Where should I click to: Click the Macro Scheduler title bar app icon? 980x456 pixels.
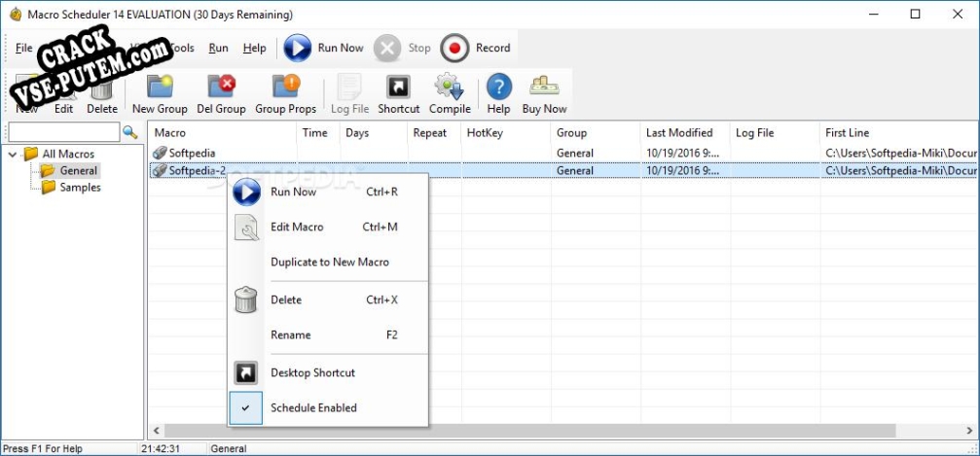[x=16, y=15]
